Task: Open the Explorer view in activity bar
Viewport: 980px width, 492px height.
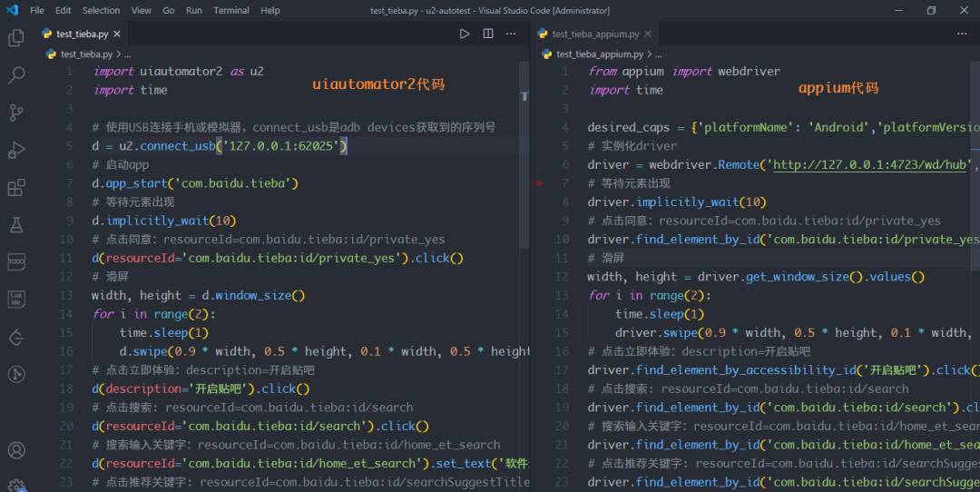Action: [x=16, y=38]
